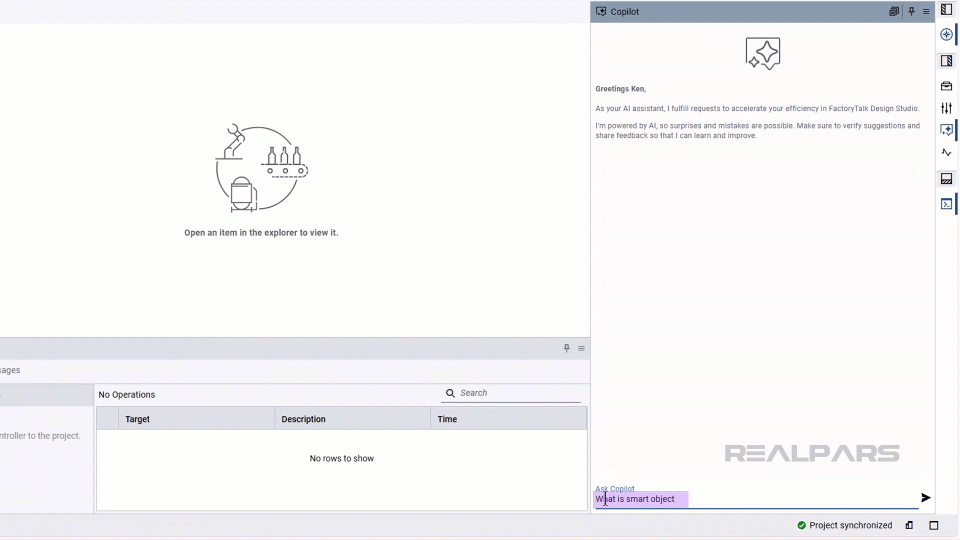Viewport: 960px width, 540px height.
Task: Open the explorer compass icon in sidebar
Action: coord(947,34)
